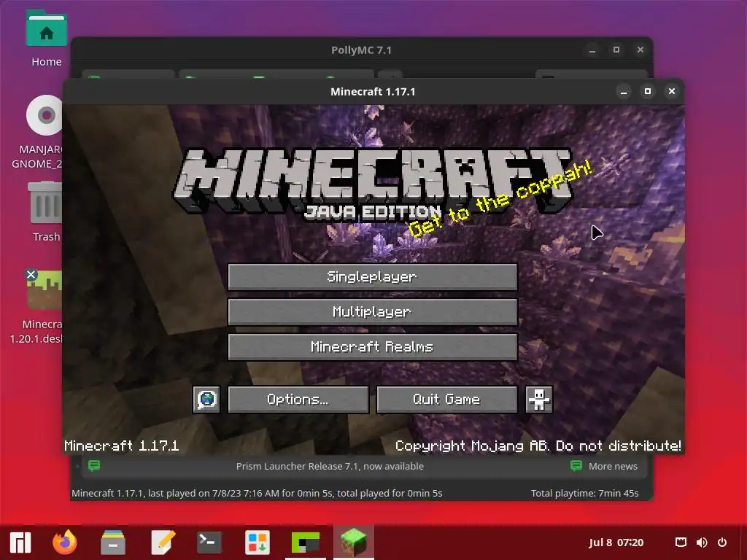Image resolution: width=747 pixels, height=560 pixels.
Task: Click the Copyright Mojang AB text
Action: [x=538, y=446]
